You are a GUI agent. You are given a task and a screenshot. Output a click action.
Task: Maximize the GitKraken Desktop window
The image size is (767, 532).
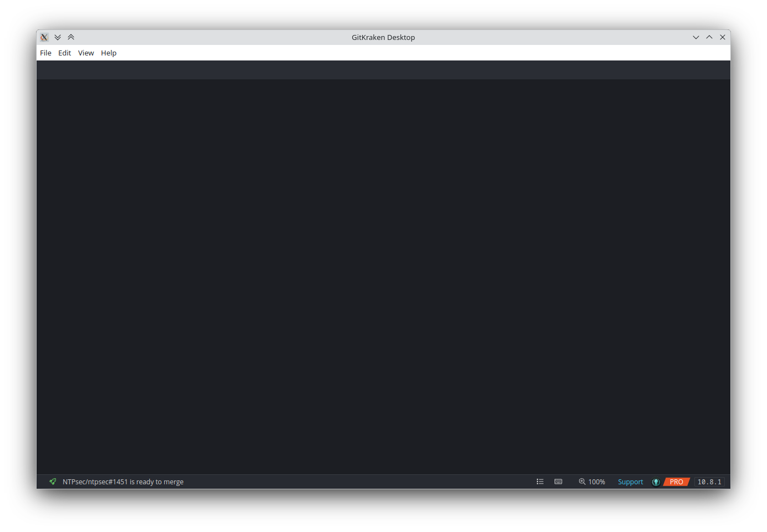click(x=709, y=37)
